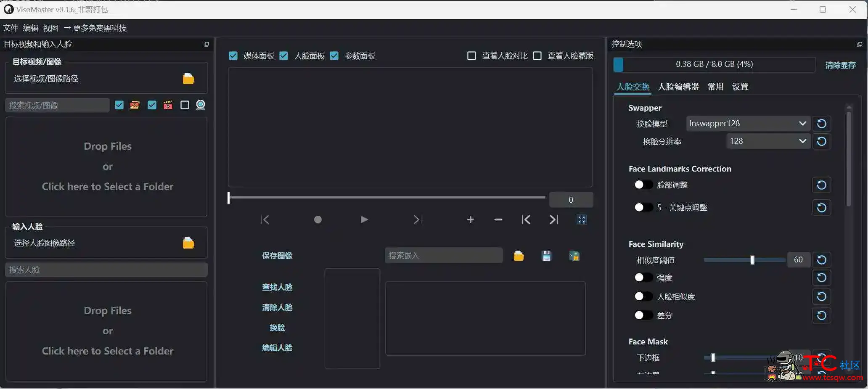Select the 人脸交换 tab
Screen dimensions: 868x389
click(x=633, y=87)
